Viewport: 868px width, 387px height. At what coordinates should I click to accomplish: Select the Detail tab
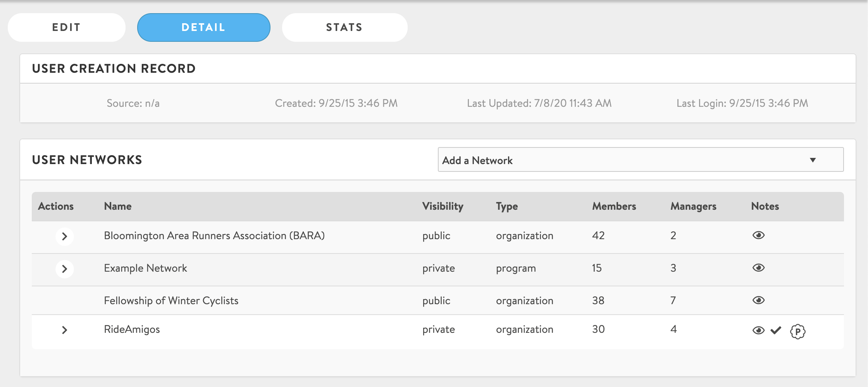point(203,27)
